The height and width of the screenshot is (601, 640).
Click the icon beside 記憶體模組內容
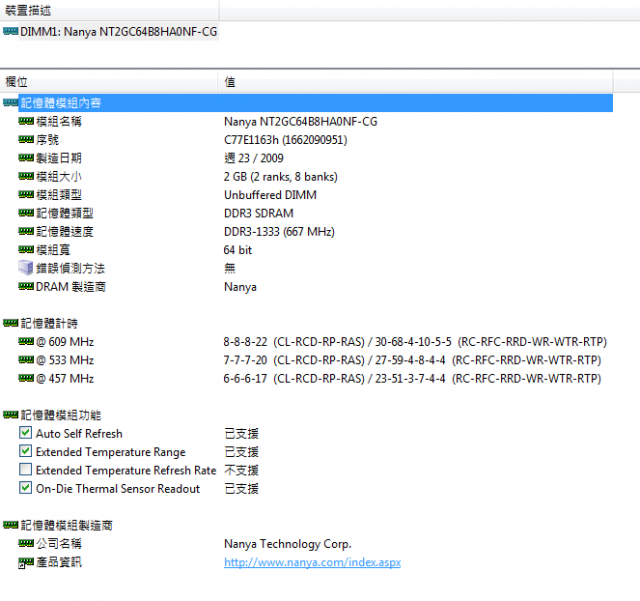tap(10, 102)
